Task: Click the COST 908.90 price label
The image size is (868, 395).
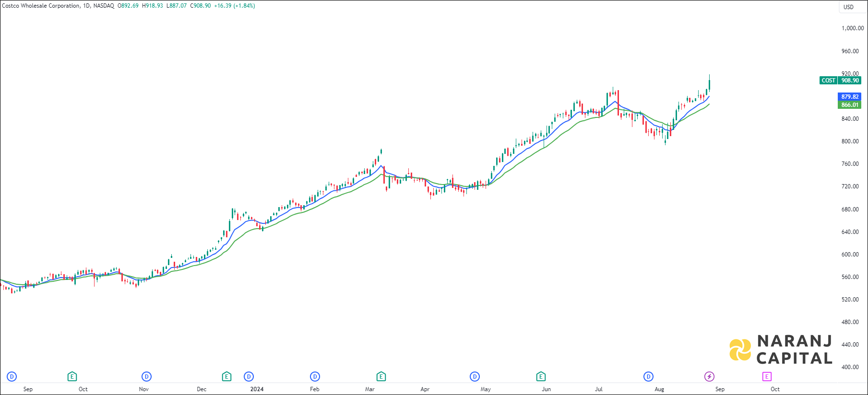Action: [x=840, y=81]
